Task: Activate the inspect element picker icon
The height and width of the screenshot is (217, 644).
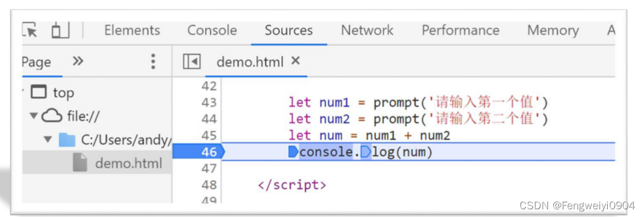Action: point(30,31)
